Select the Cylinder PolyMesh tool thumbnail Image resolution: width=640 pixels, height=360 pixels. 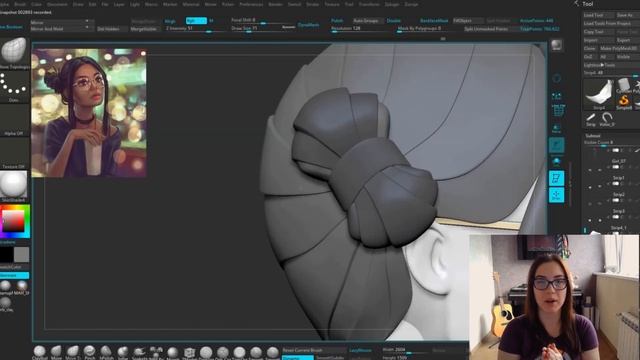click(x=624, y=85)
